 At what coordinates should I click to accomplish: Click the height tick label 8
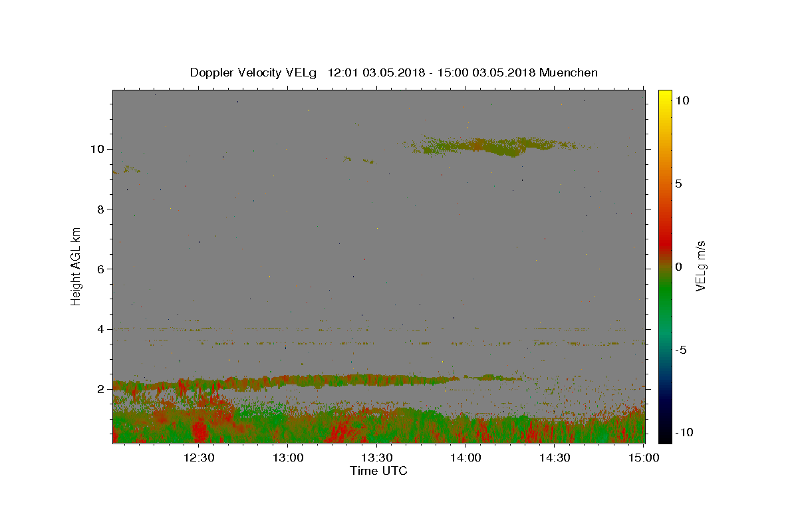coord(100,209)
